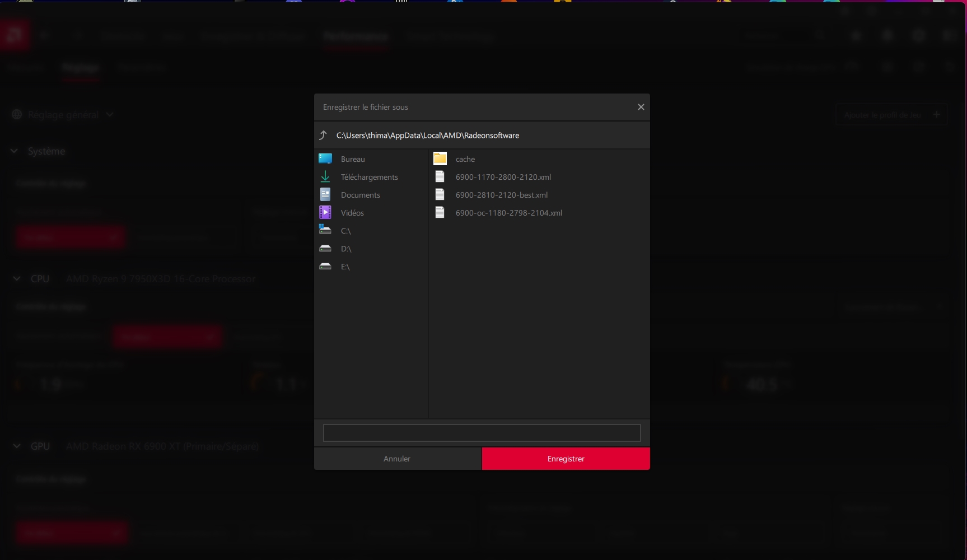This screenshot has width=967, height=560.
Task: Browse the C:\ drive
Action: point(345,231)
